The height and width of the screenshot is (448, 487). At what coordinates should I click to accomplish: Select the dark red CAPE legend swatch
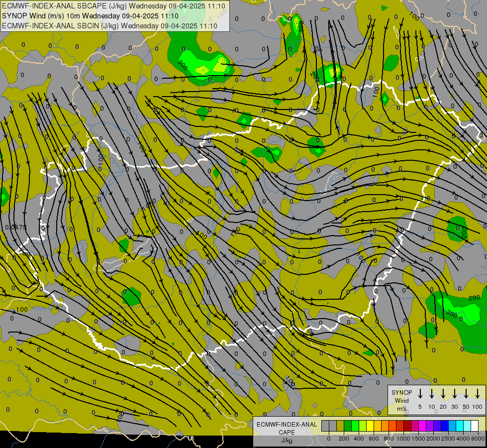point(407,426)
